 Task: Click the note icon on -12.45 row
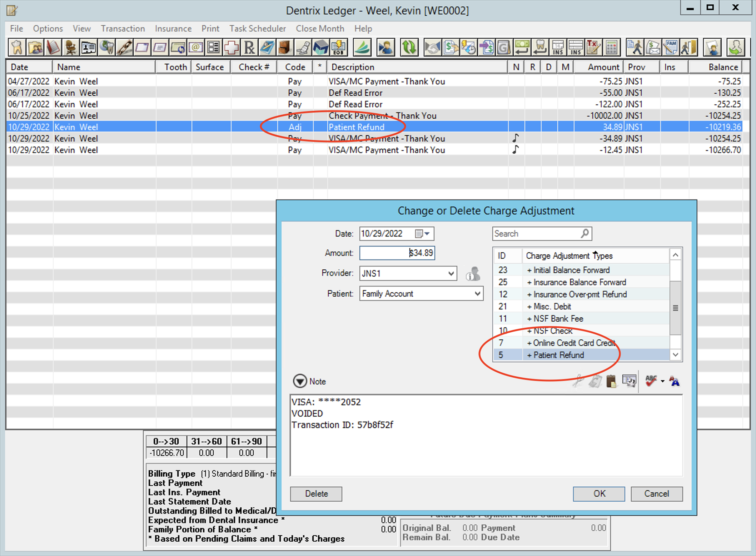click(516, 149)
